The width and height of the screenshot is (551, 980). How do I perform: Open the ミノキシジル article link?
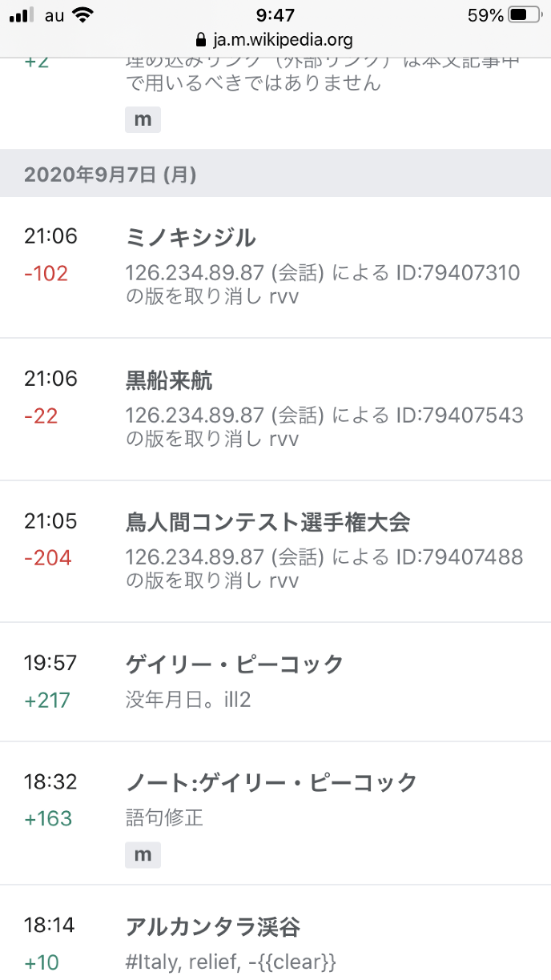191,238
